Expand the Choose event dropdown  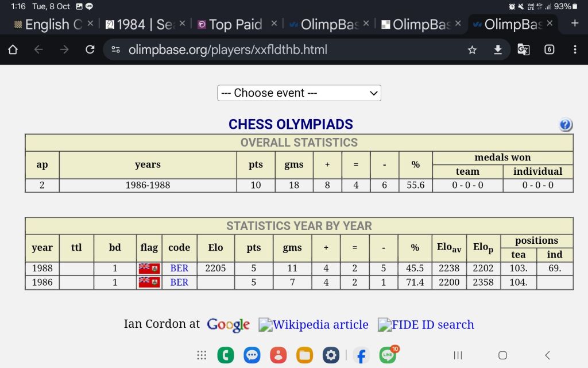click(x=299, y=93)
